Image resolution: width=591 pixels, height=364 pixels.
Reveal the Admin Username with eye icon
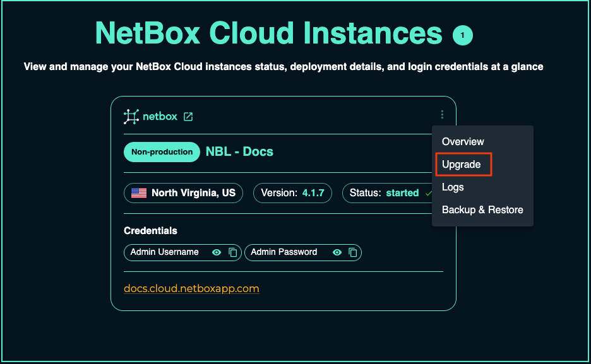pyautogui.click(x=217, y=252)
